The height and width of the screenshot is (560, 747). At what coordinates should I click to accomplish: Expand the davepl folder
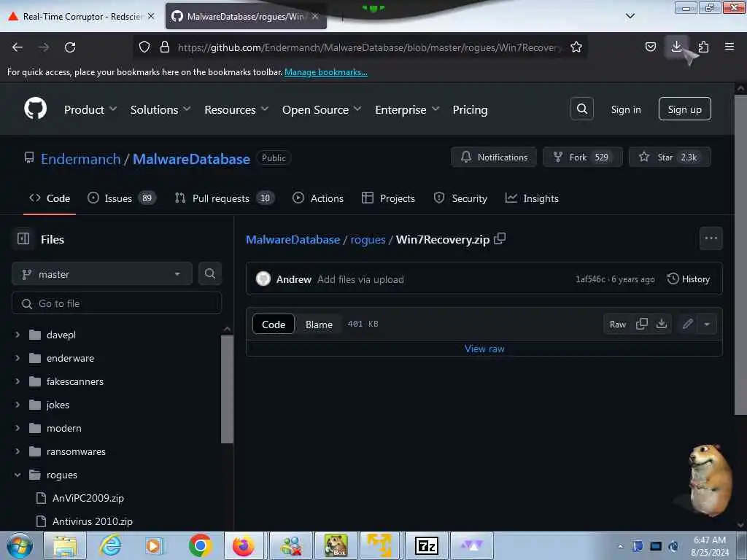point(18,334)
